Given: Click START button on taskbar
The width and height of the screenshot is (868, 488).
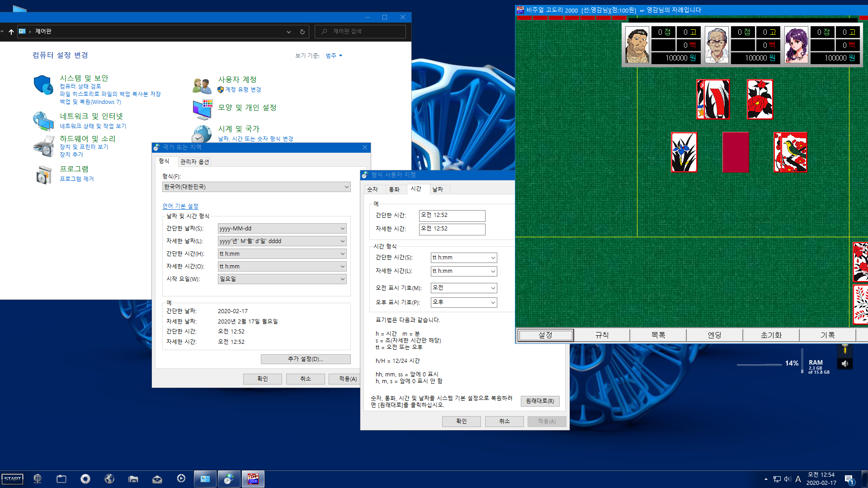Looking at the screenshot, I should coord(13,479).
